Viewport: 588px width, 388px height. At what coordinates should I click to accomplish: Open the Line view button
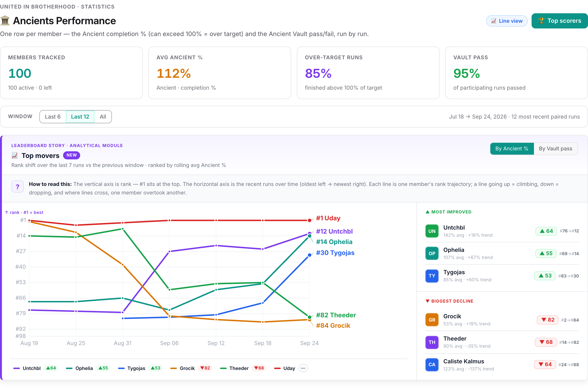507,21
